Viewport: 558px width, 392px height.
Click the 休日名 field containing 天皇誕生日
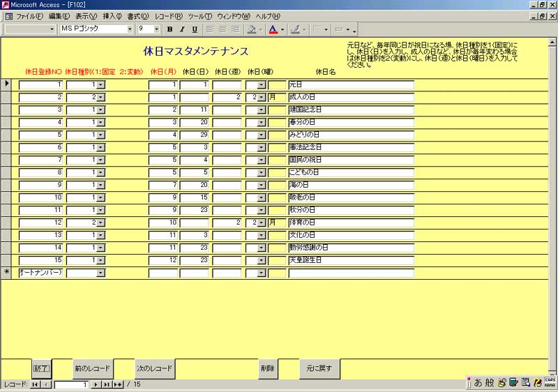pyautogui.click(x=352, y=260)
